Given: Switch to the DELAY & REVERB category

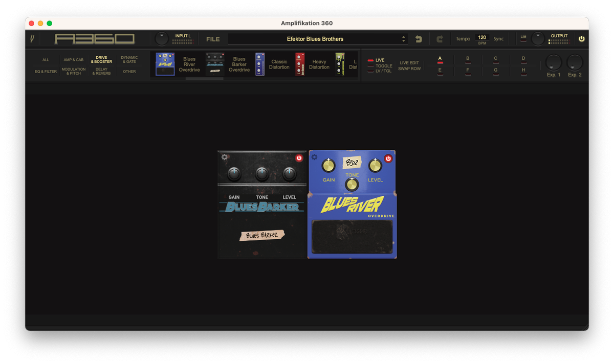Looking at the screenshot, I should point(102,72).
